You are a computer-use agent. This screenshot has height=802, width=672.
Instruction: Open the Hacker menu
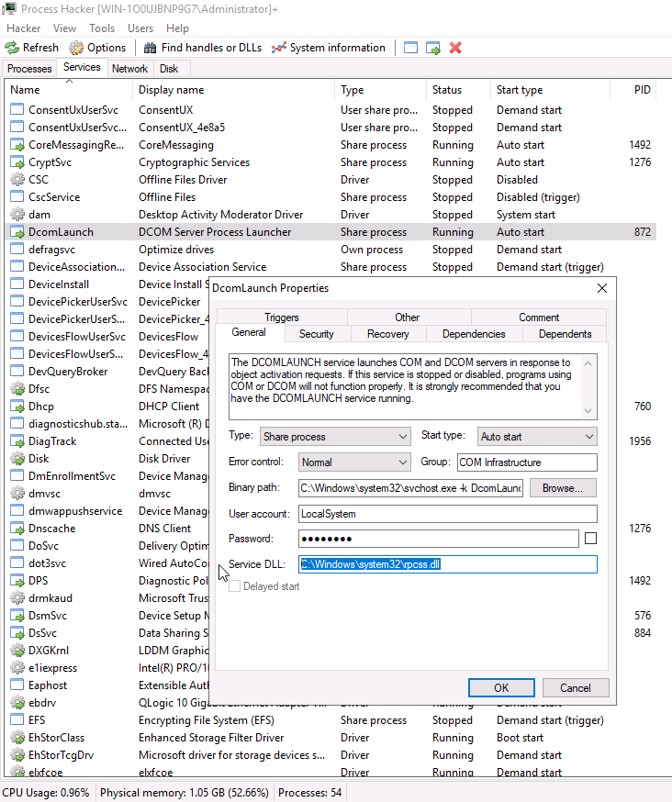pyautogui.click(x=24, y=28)
